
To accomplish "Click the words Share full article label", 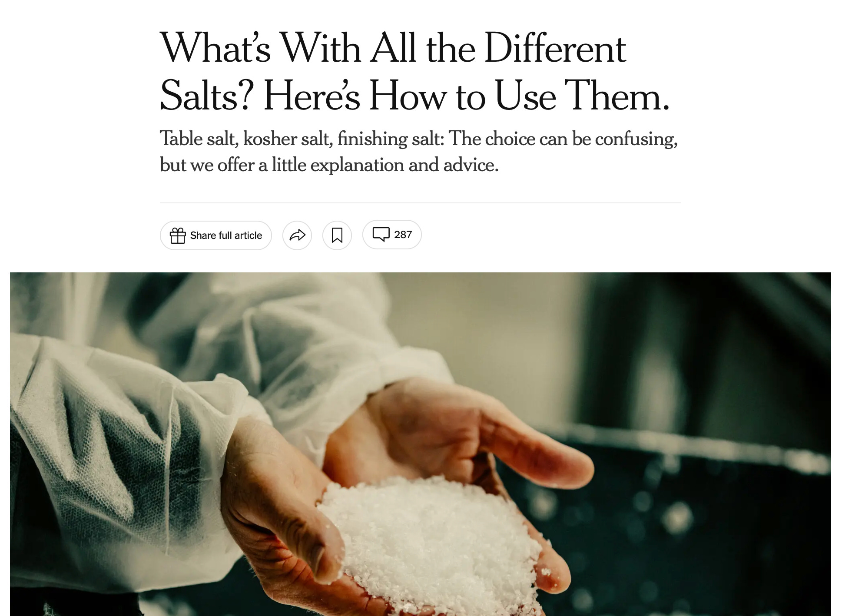I will (226, 235).
